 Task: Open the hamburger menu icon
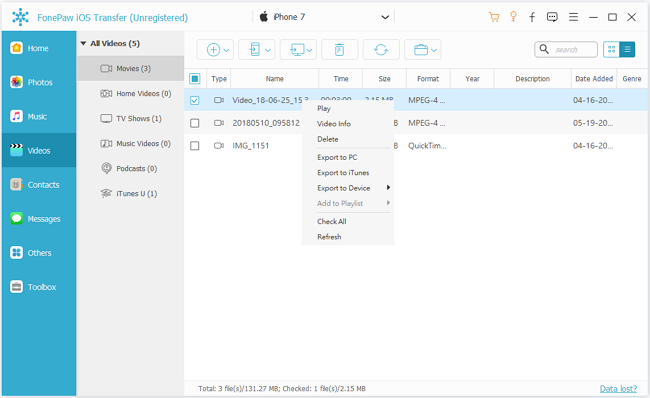[x=573, y=17]
